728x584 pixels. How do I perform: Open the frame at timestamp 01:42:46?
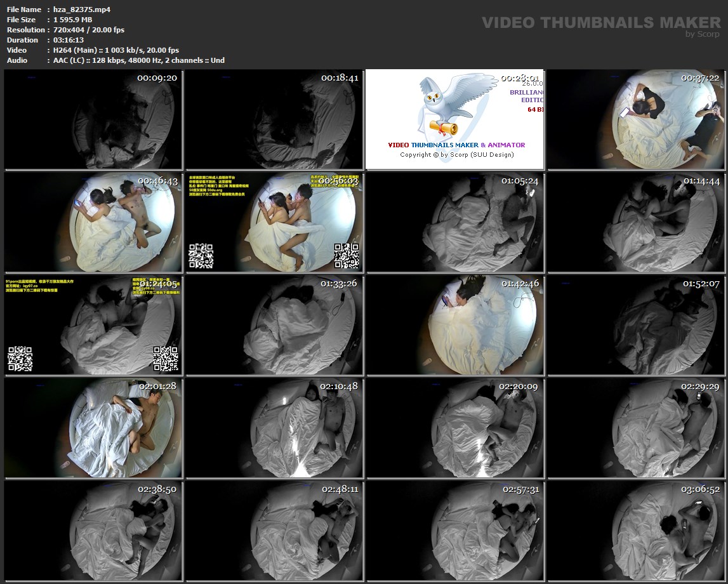[455, 325]
